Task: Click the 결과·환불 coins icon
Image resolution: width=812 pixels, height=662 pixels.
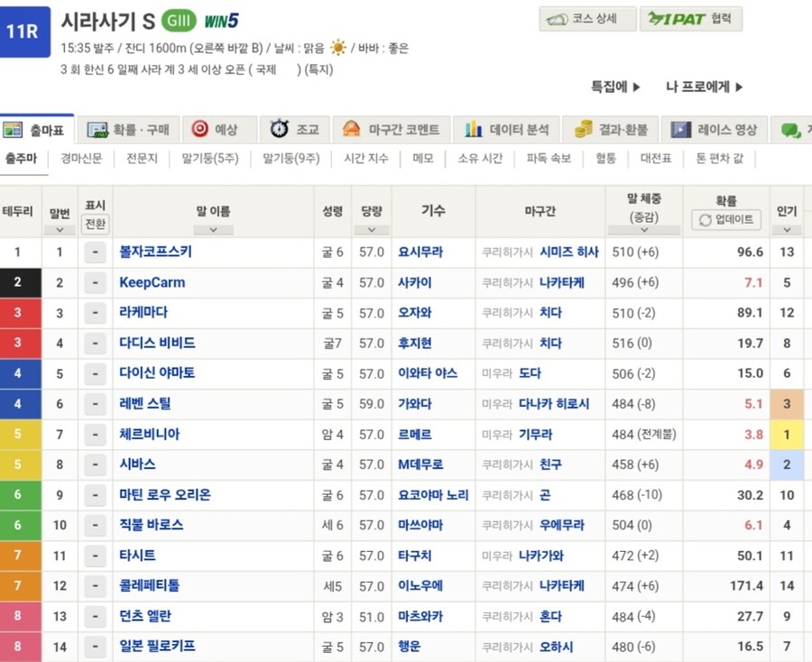Action: pos(583,129)
